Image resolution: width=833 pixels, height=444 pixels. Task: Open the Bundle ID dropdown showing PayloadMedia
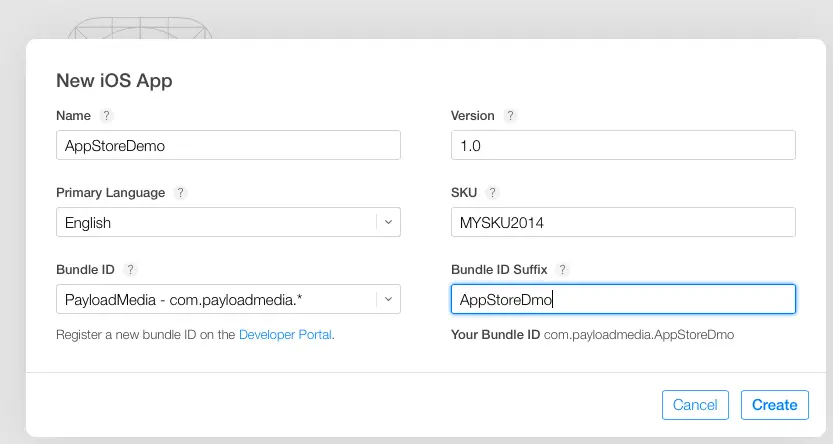228,299
